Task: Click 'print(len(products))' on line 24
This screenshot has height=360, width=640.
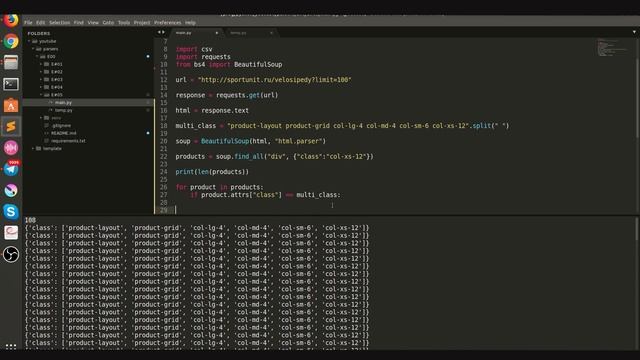Action: [x=212, y=172]
